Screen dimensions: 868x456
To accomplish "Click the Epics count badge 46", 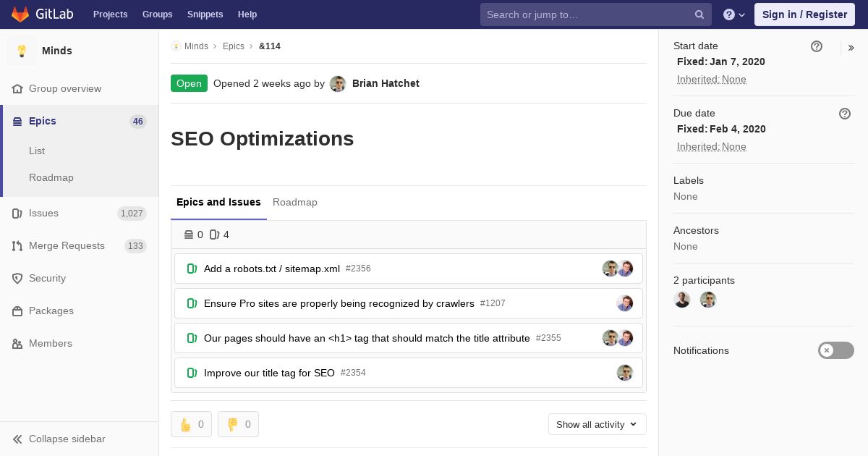I will (x=138, y=122).
